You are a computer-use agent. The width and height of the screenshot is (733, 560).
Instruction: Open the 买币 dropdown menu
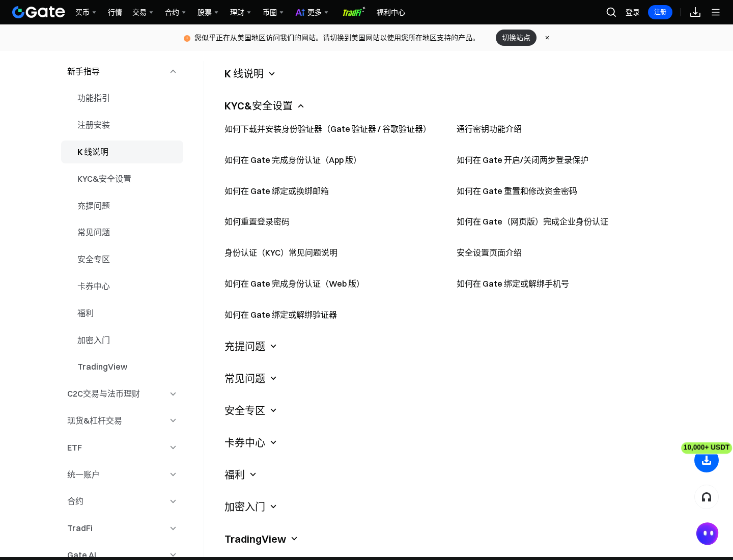click(x=86, y=12)
